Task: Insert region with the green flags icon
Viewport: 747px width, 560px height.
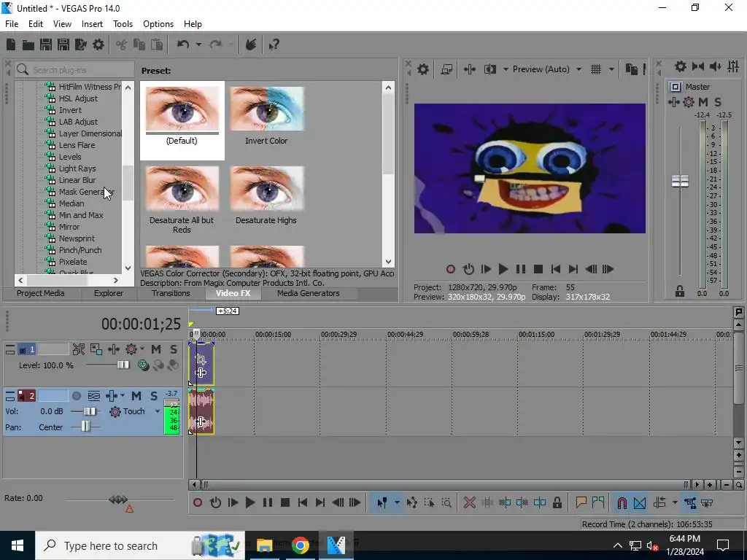Action: [598, 502]
